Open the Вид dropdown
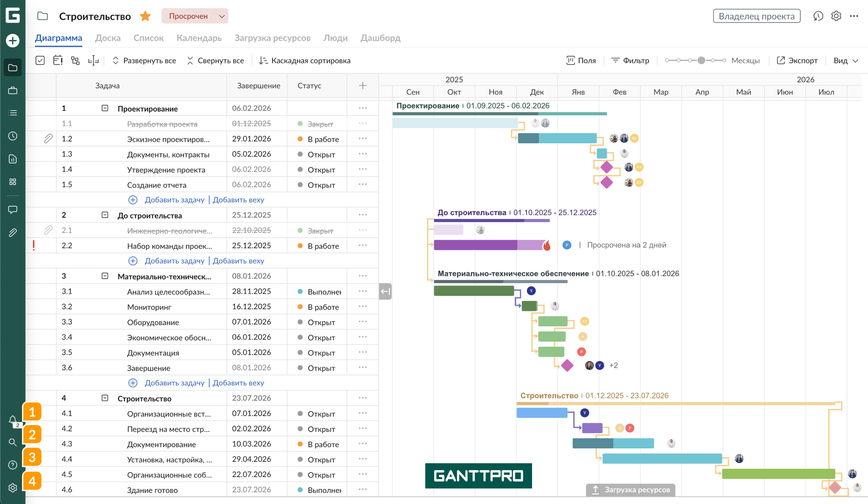Screen dimensions: 868x504 coord(846,60)
